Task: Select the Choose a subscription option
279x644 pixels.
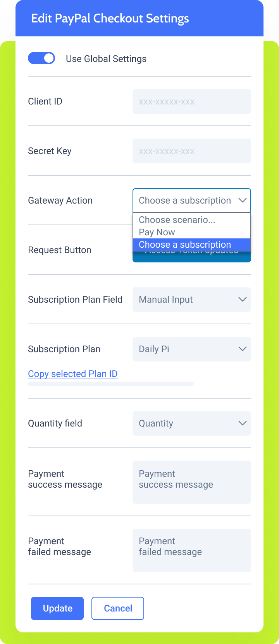Action: pyautogui.click(x=185, y=245)
